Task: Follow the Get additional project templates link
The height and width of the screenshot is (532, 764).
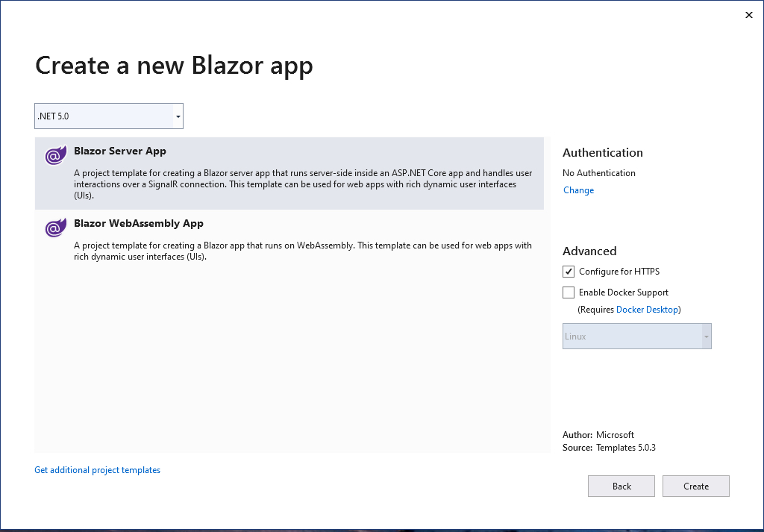Action: (x=97, y=470)
